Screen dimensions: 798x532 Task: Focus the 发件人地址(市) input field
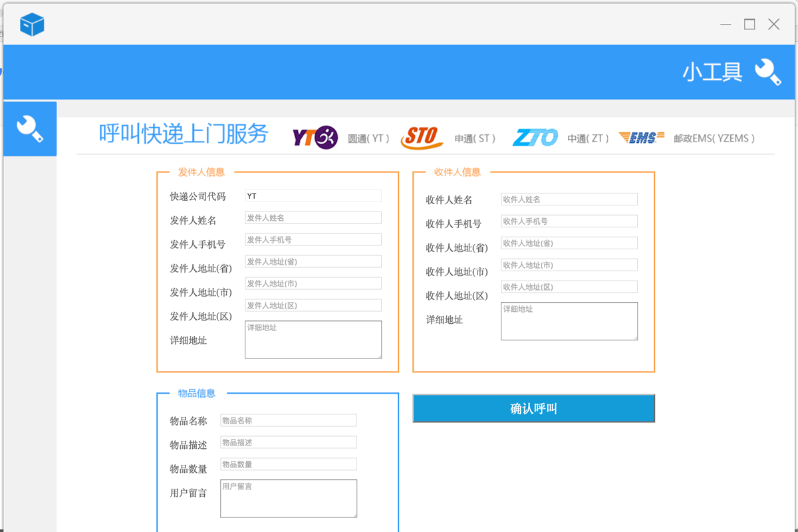pos(313,283)
